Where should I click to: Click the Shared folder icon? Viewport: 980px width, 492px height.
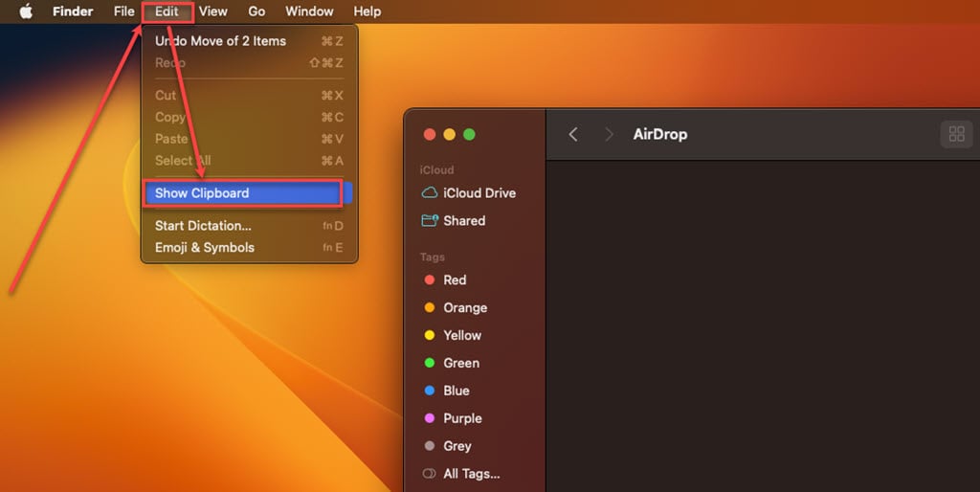pyautogui.click(x=430, y=221)
